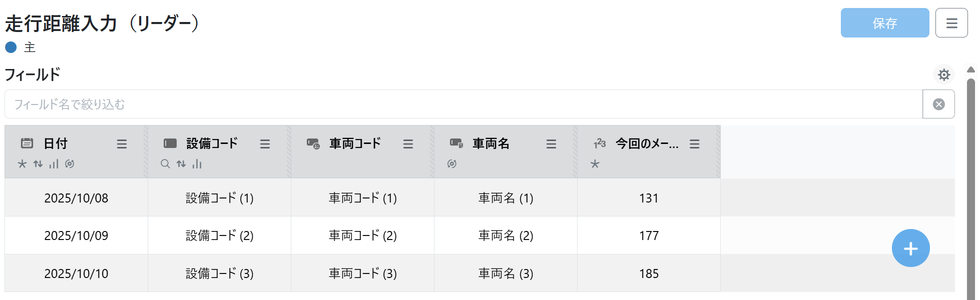
Task: Open the 日付 column menu
Action: [122, 144]
